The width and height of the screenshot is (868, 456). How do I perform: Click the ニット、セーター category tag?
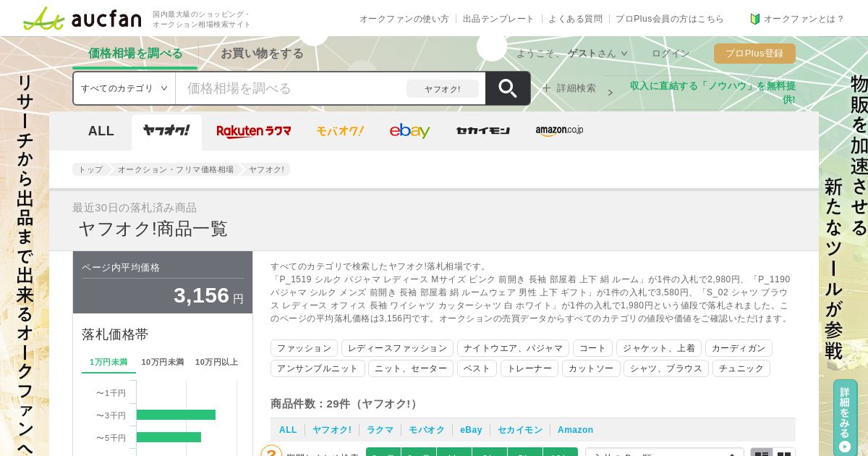(x=411, y=368)
